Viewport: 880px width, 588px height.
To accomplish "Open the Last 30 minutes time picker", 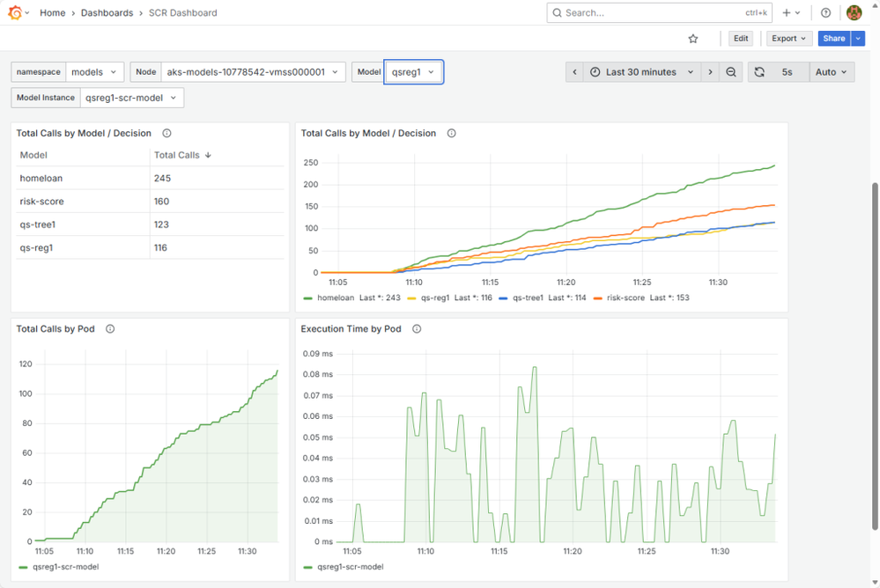I will (x=642, y=72).
